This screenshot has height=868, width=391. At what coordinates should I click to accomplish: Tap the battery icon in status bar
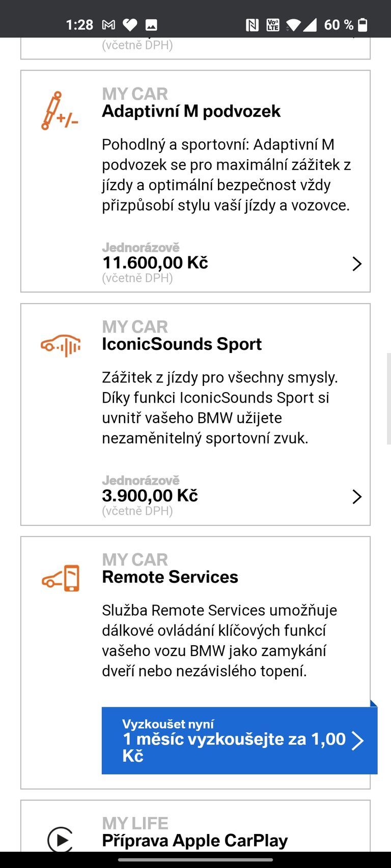[363, 25]
